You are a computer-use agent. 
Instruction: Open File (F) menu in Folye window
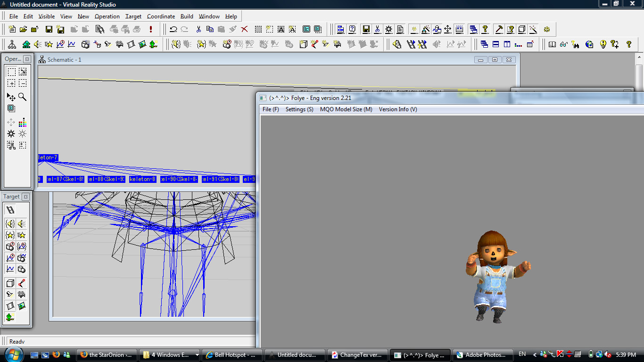[271, 109]
